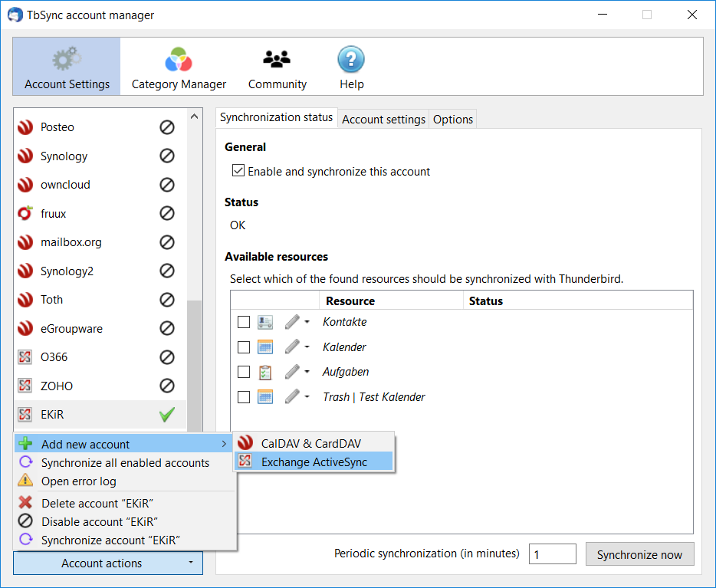Screen dimensions: 716x588
Task: Click the Aufgaben tasks clipboard icon
Action: point(265,373)
